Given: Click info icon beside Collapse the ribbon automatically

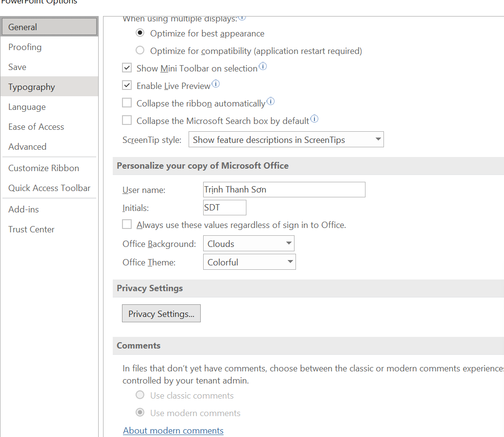Looking at the screenshot, I should pyautogui.click(x=271, y=101).
